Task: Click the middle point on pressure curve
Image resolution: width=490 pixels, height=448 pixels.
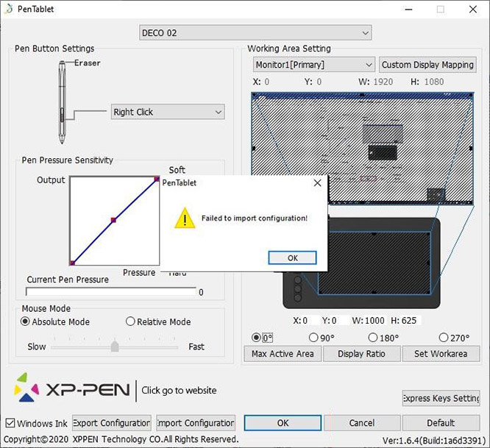Action: [113, 220]
